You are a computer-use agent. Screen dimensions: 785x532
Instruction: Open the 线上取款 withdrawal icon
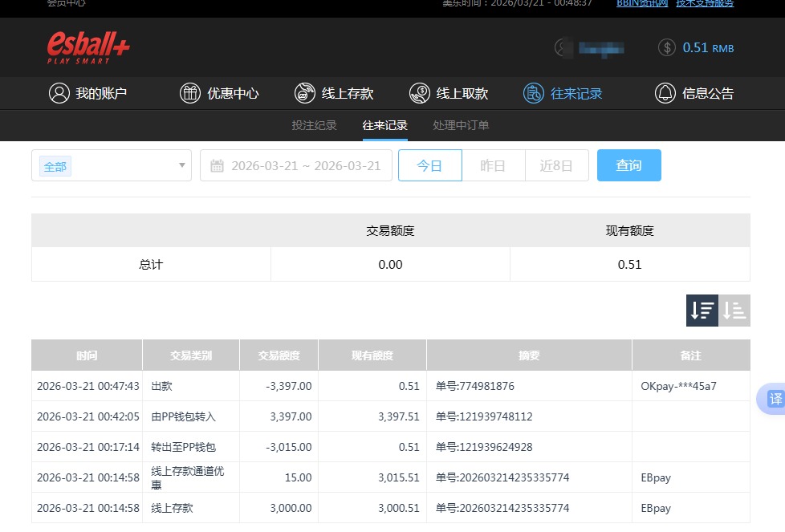(420, 93)
